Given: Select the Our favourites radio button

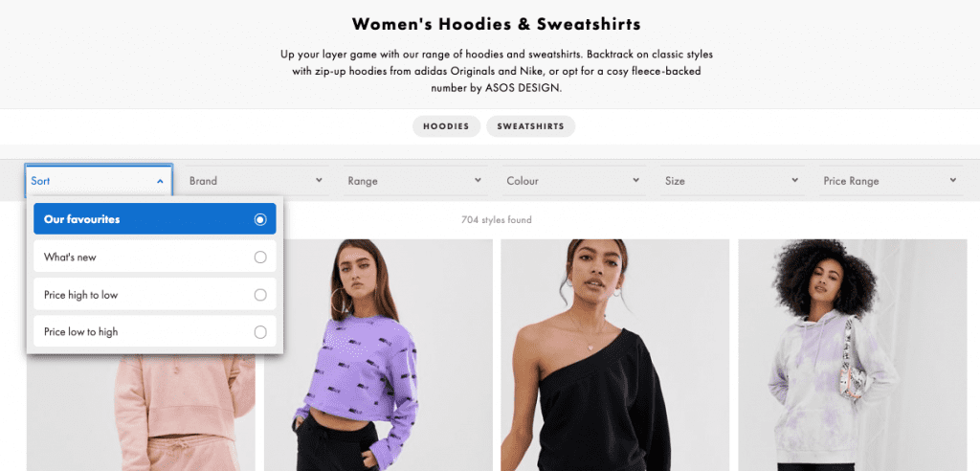Looking at the screenshot, I should 260,219.
